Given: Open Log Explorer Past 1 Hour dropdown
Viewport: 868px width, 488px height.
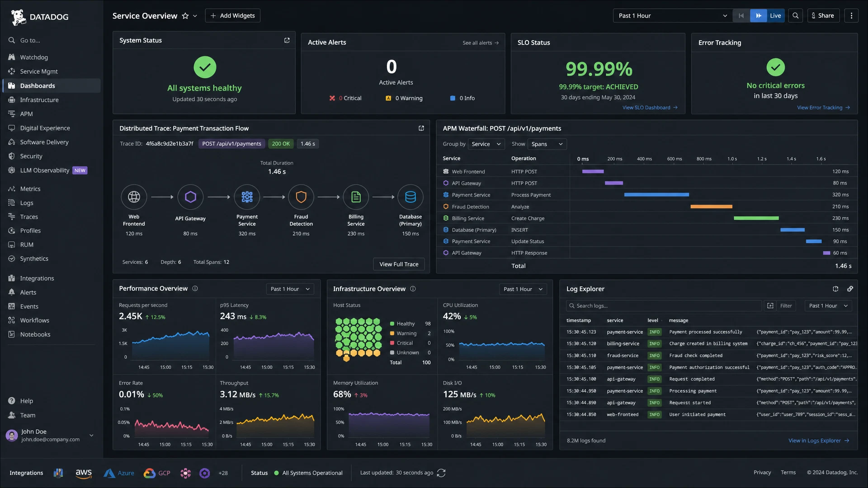Looking at the screenshot, I should [x=829, y=306].
